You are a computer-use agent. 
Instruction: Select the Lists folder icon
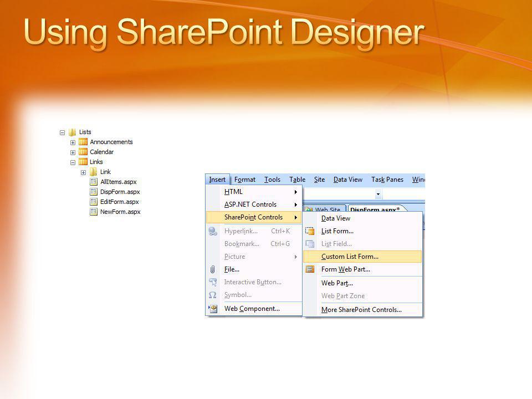click(x=72, y=132)
